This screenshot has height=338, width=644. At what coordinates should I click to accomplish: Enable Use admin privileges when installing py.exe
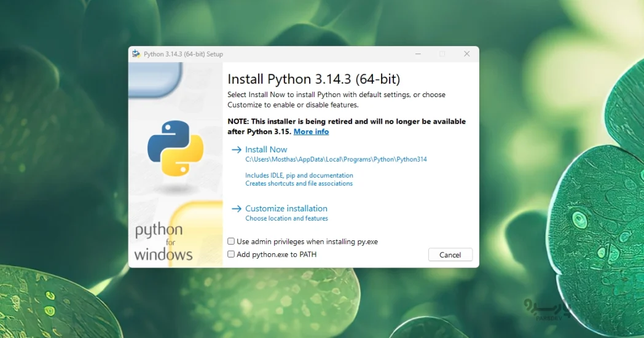[x=231, y=242]
